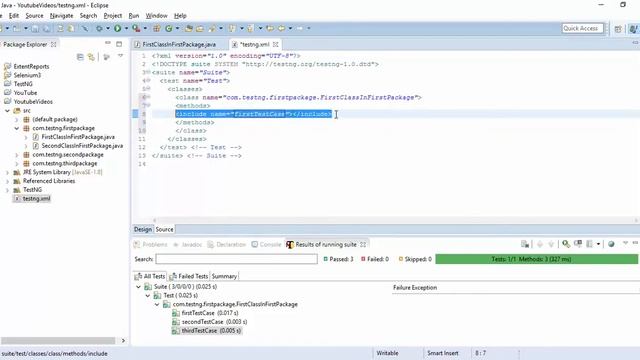Click the Run Last Tool (external tools) icon
This screenshot has height=360, width=640.
[136, 28]
